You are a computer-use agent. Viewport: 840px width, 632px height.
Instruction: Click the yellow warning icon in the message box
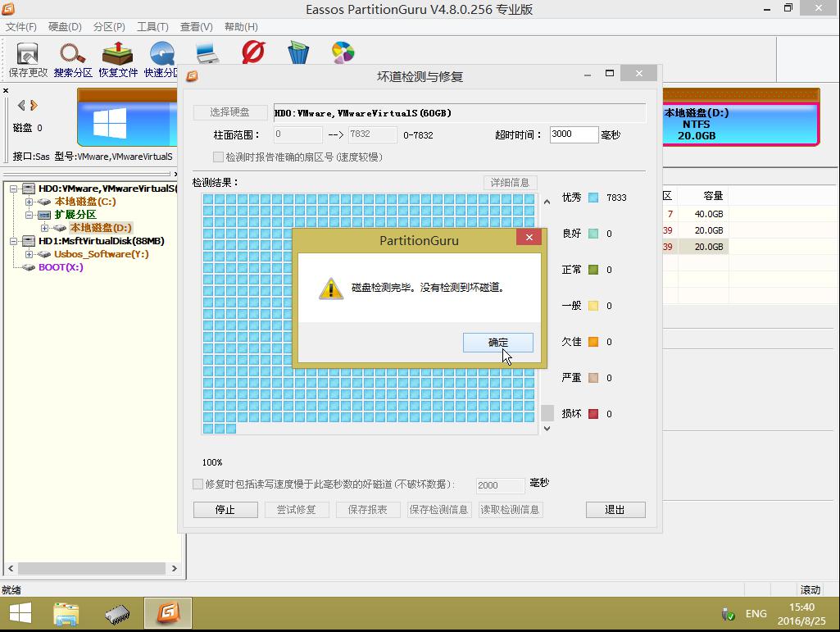coord(331,288)
